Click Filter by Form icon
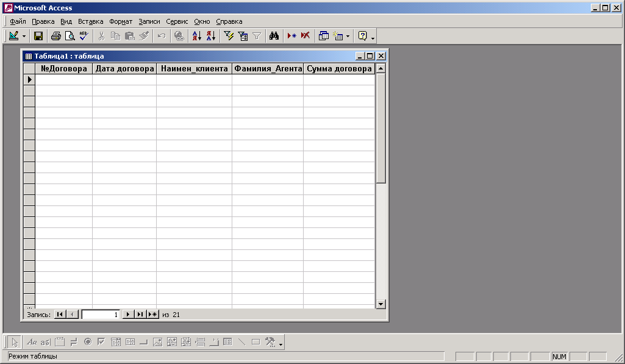Image resolution: width=625 pixels, height=364 pixels. pos(243,37)
